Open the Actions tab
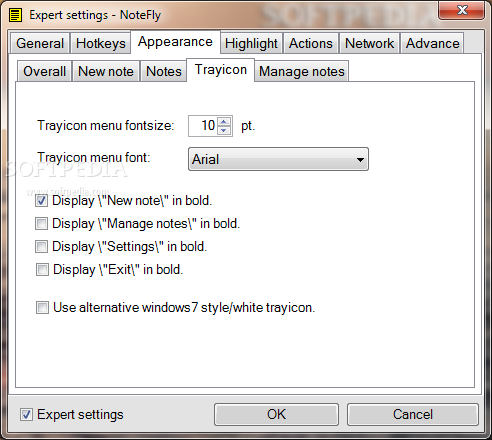 pyautogui.click(x=311, y=43)
